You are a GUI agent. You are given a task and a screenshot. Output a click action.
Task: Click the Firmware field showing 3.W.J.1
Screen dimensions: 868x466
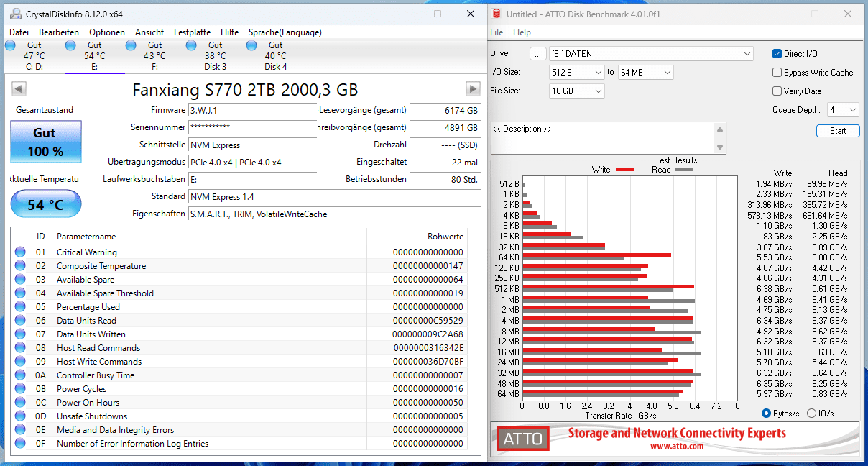point(252,110)
